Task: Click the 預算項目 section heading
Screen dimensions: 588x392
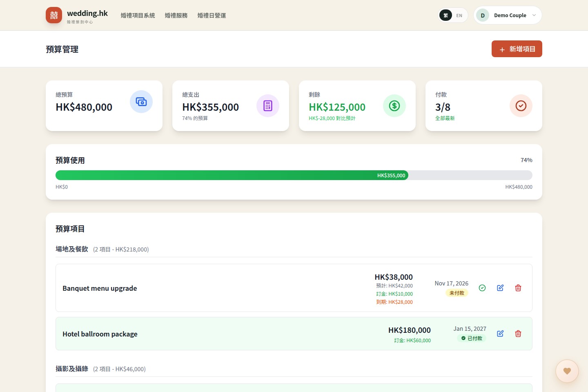Action: tap(70, 229)
